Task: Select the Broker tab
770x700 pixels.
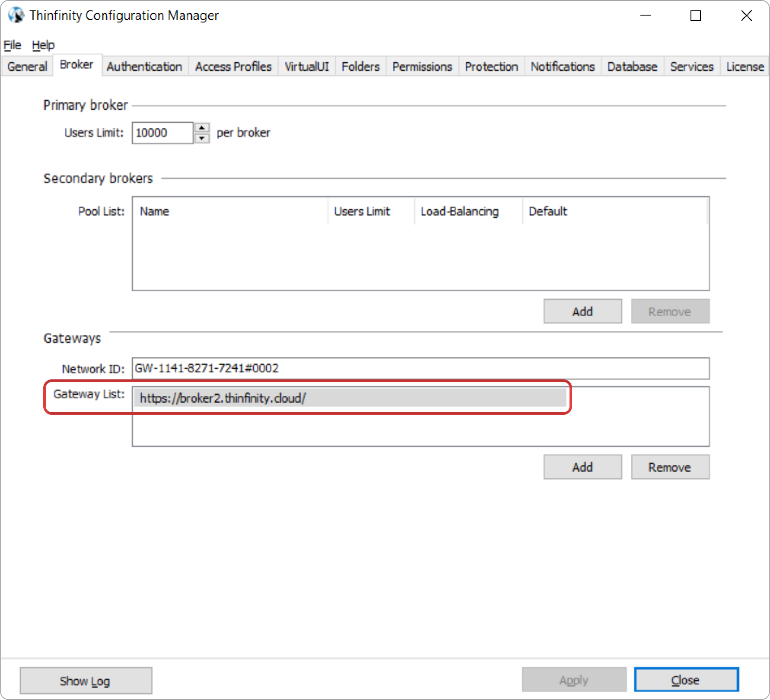Action: 76,65
